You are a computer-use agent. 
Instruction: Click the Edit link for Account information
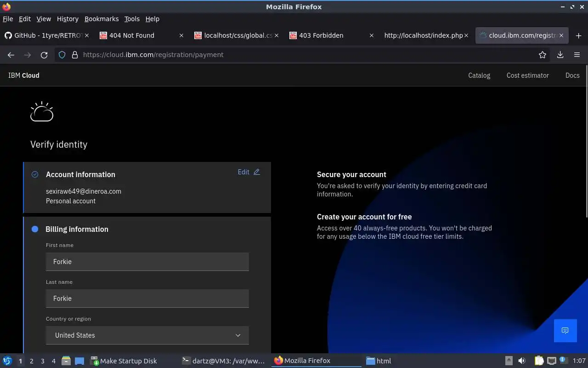click(x=243, y=172)
